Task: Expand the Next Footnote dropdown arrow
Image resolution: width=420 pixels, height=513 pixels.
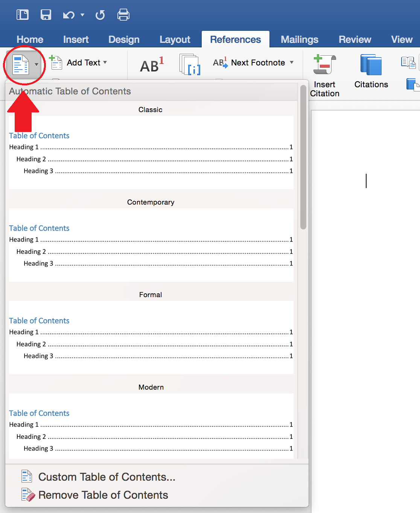Action: (292, 62)
